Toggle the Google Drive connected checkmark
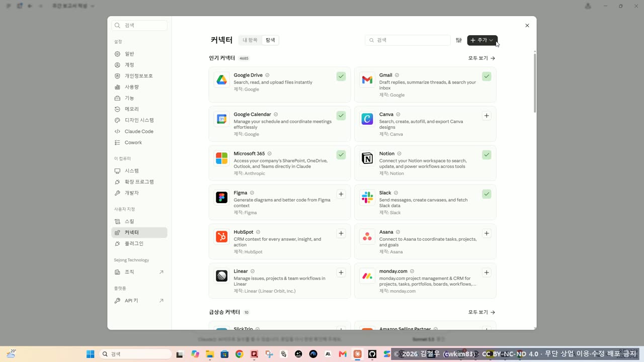 tap(341, 76)
